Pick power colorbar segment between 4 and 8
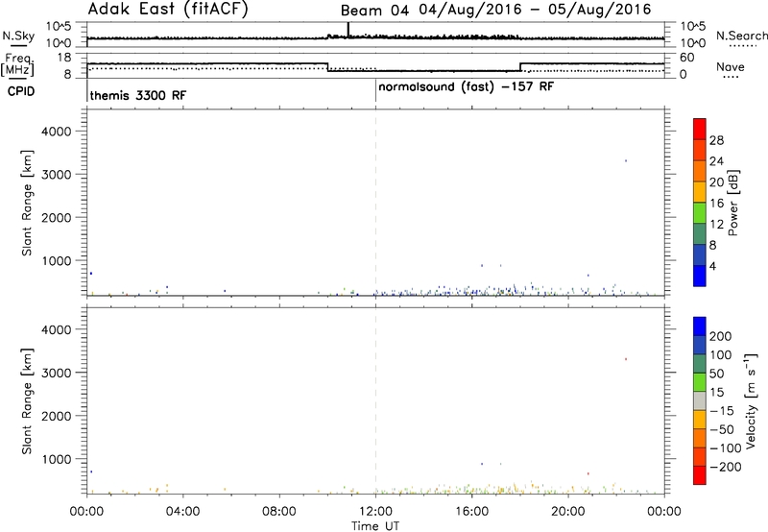 [700, 254]
